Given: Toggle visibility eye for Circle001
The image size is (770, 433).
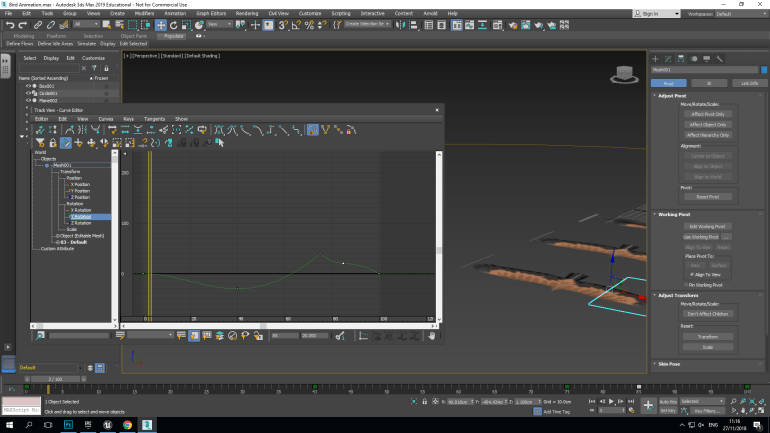Looking at the screenshot, I should pos(28,93).
